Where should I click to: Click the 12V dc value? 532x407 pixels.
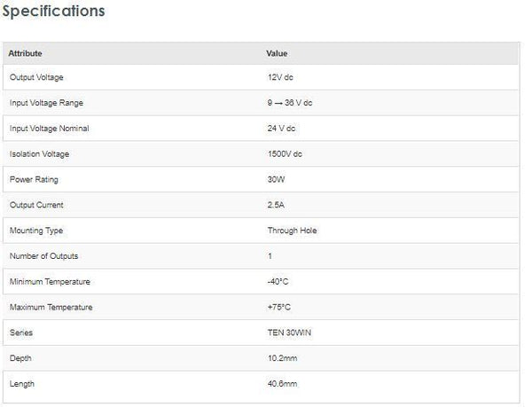click(280, 77)
